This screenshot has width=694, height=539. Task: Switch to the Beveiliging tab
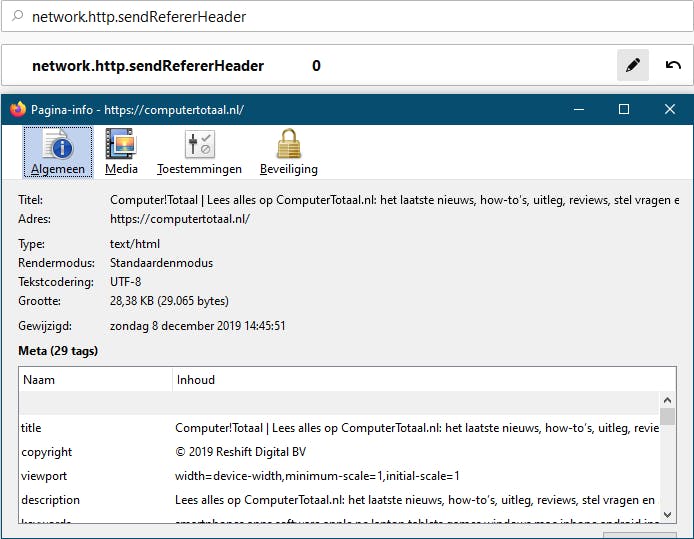[x=289, y=152]
